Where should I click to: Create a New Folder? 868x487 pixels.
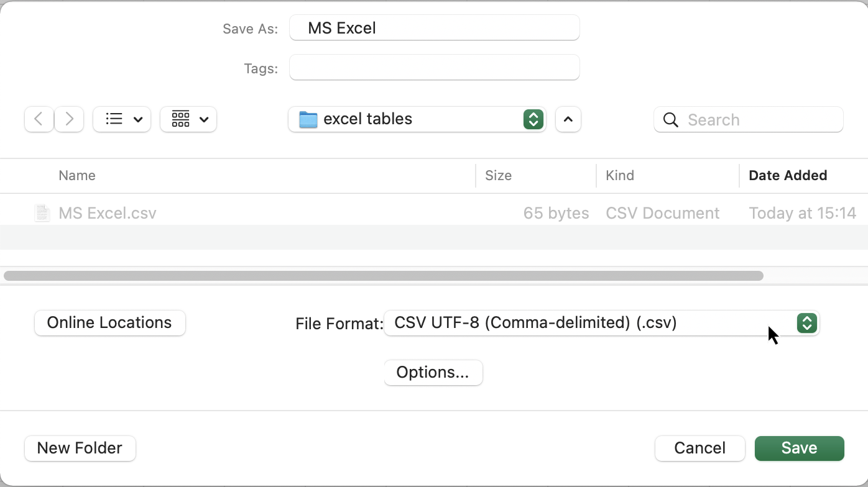click(80, 448)
